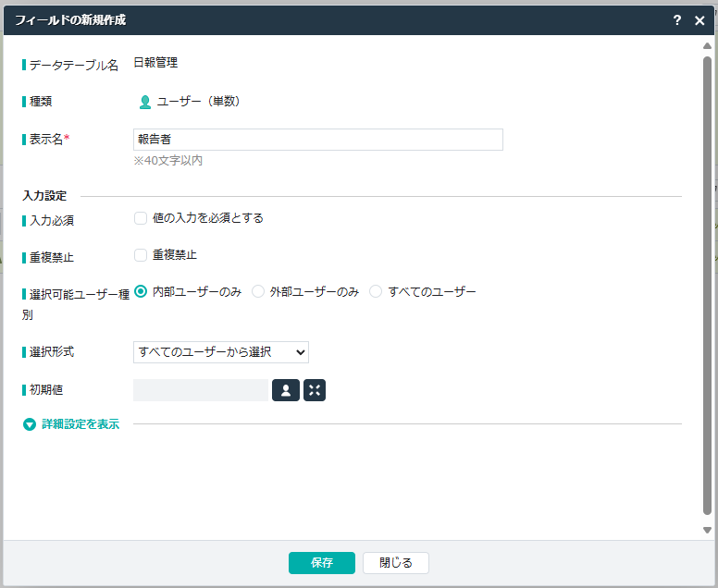Select 内部ユーザーのみ radio button

tap(142, 291)
